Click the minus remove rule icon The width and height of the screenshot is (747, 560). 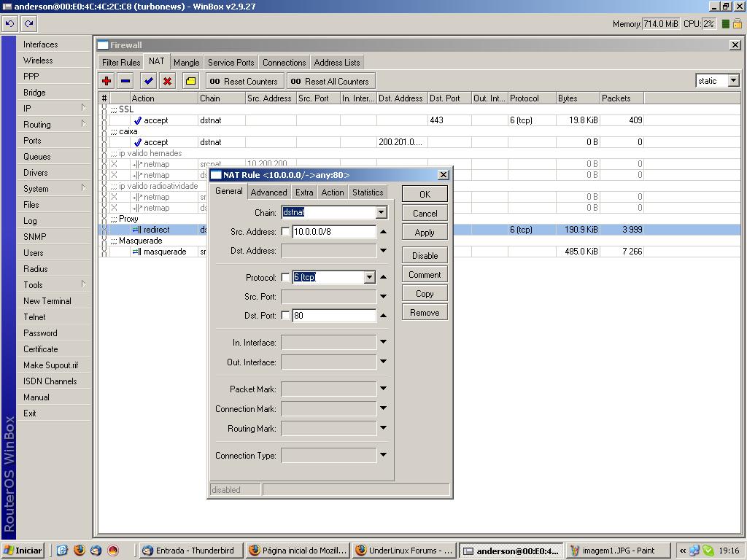(x=125, y=81)
